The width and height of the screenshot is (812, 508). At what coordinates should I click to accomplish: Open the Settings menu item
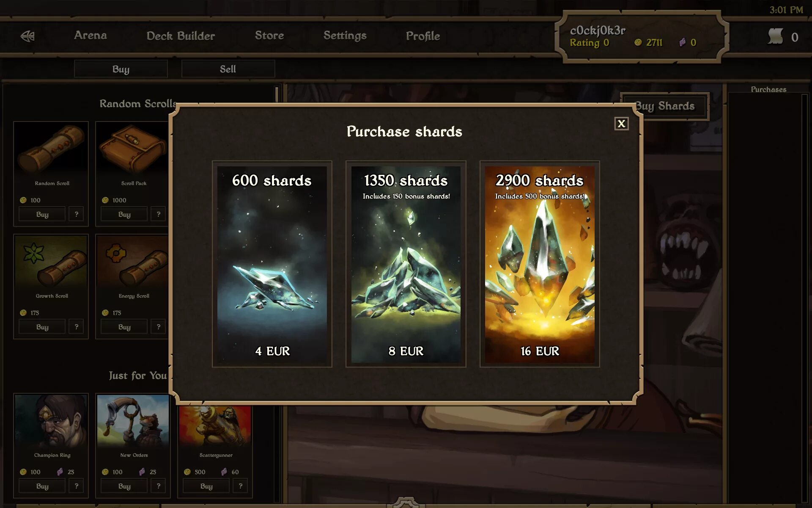345,36
